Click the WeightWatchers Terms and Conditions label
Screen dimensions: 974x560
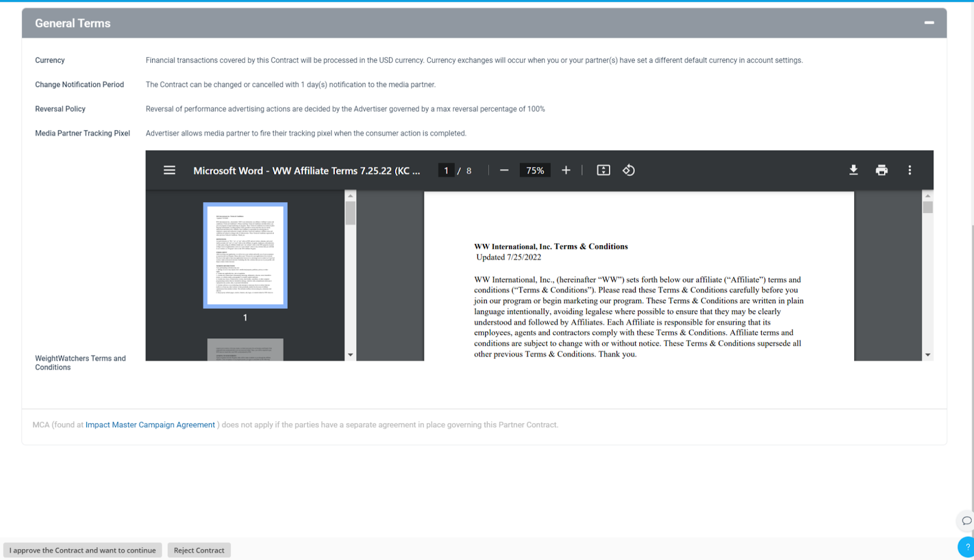[x=80, y=363]
